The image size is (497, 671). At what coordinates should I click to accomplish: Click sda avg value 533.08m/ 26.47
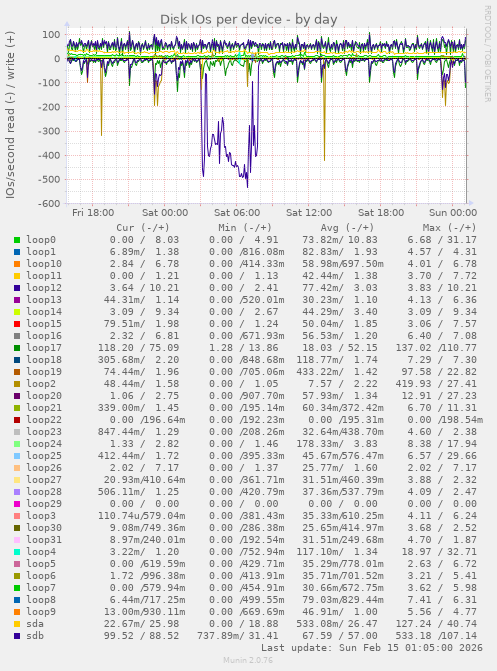click(x=337, y=624)
